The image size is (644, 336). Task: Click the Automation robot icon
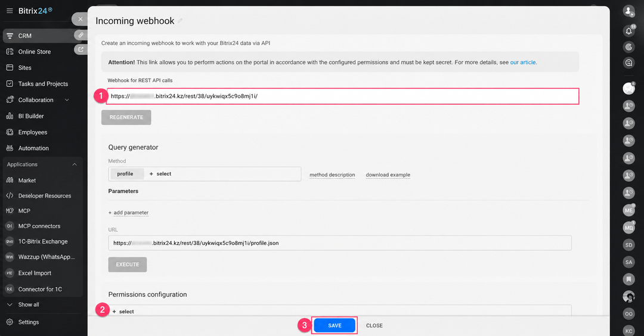pyautogui.click(x=10, y=148)
